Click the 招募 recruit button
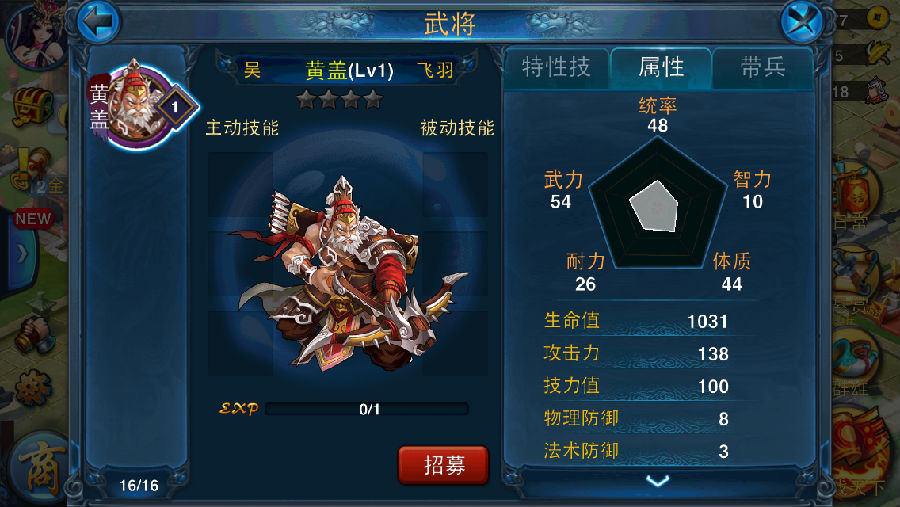Viewport: 900px width, 507px height. (443, 465)
